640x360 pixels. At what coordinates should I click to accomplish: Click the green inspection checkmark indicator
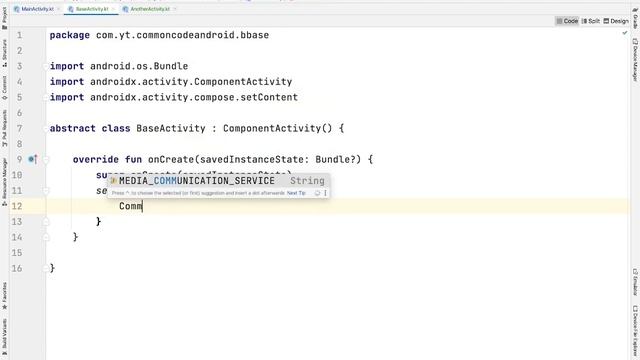pos(625,33)
